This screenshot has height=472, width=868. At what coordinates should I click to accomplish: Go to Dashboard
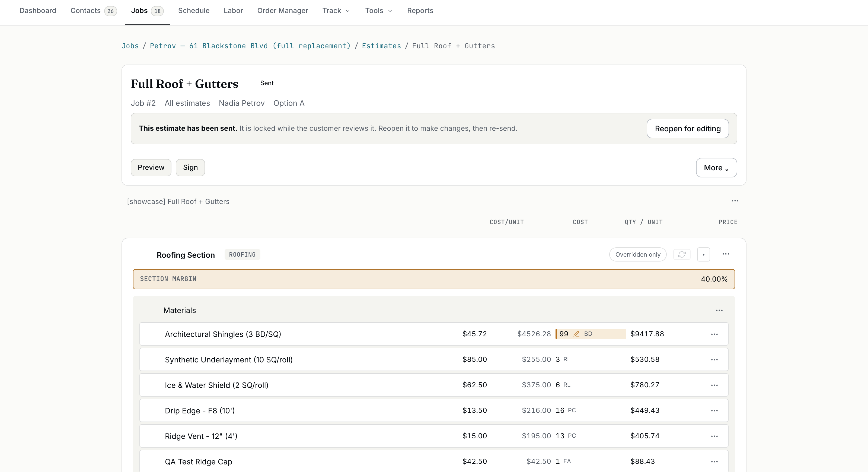click(38, 11)
